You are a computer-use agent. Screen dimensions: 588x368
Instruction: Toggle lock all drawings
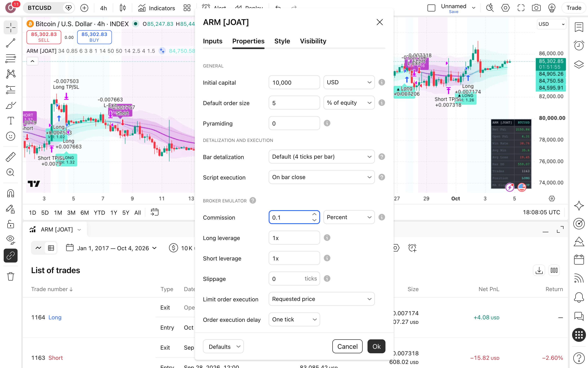point(10,224)
